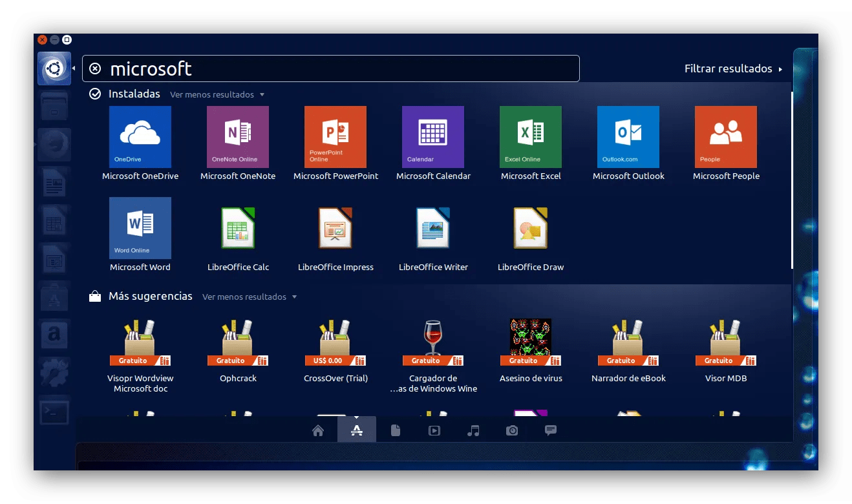
Task: Open Microsoft Outlook app
Action: 628,137
